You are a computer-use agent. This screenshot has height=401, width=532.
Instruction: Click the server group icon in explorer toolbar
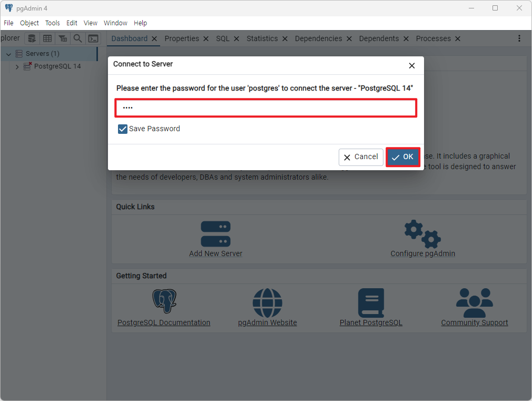tap(32, 38)
